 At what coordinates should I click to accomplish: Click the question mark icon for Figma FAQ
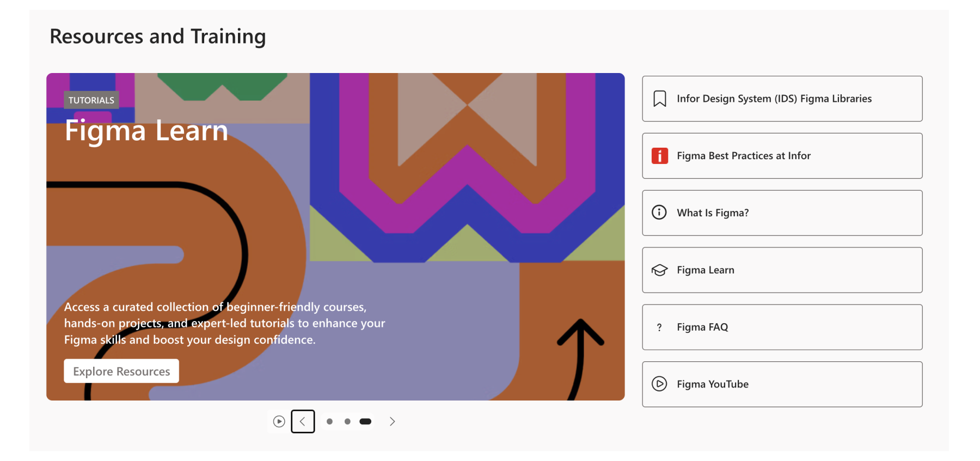[x=659, y=327]
